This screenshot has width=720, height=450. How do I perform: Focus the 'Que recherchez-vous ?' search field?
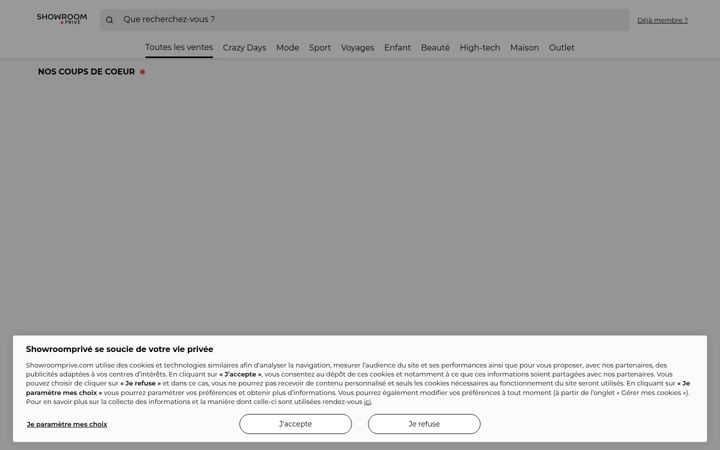coord(365,20)
